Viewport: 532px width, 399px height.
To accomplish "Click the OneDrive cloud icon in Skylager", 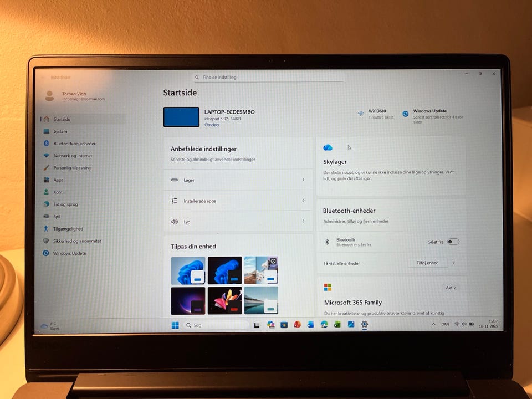I will click(x=328, y=147).
